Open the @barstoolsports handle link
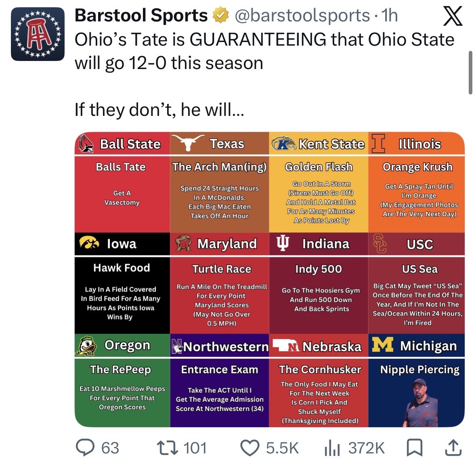Viewport: 476px width, 474px height. click(x=302, y=15)
